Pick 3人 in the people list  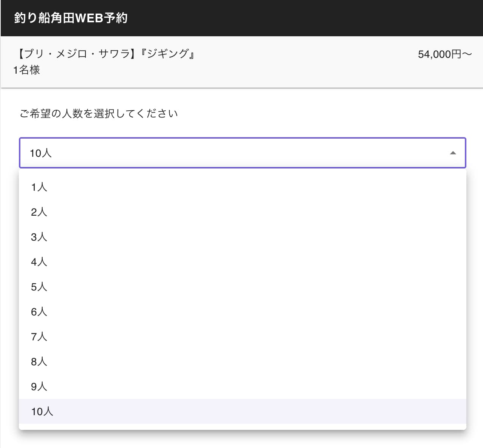[39, 237]
